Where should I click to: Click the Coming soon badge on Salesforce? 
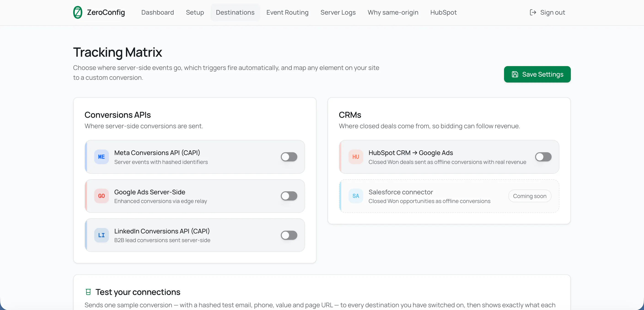click(x=530, y=196)
